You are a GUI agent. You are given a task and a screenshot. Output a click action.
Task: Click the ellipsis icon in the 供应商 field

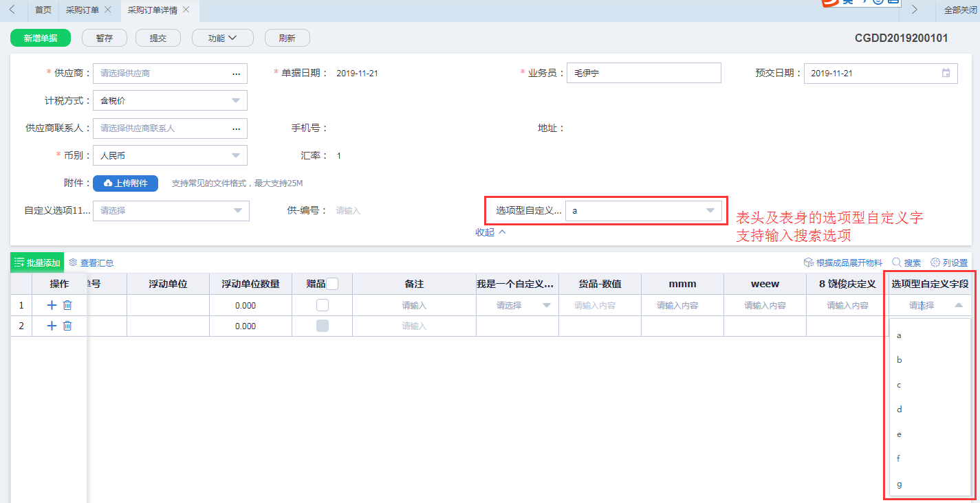tap(236, 74)
